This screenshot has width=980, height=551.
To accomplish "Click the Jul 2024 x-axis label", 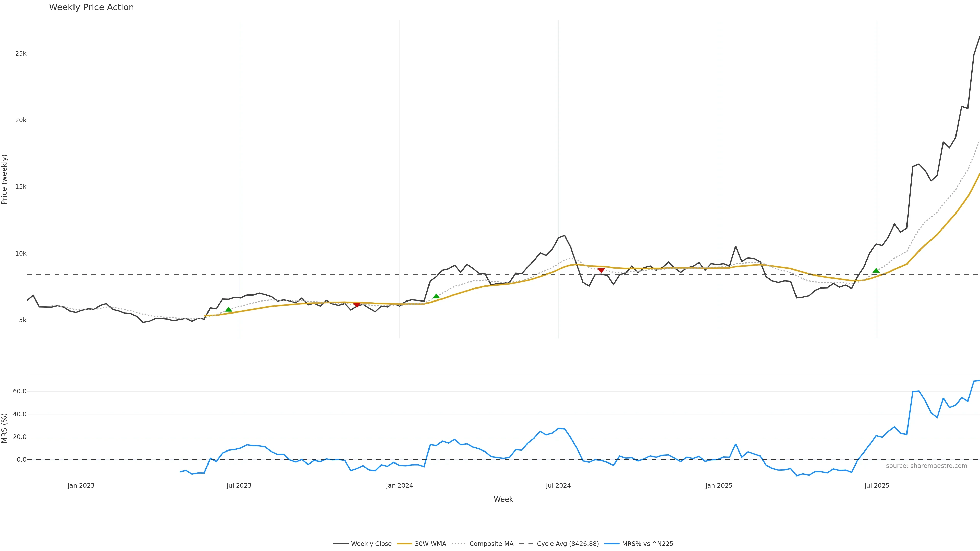I will click(558, 486).
